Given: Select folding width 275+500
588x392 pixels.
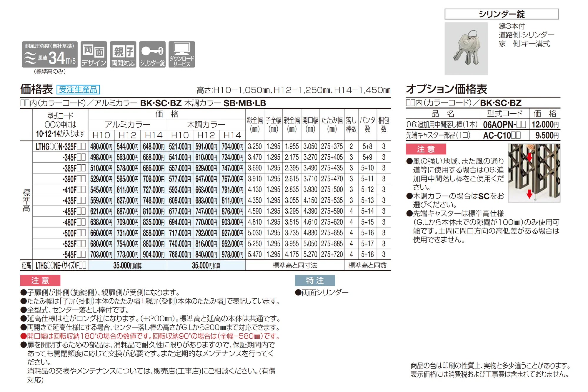Looking at the screenshot, I should 332,190.
